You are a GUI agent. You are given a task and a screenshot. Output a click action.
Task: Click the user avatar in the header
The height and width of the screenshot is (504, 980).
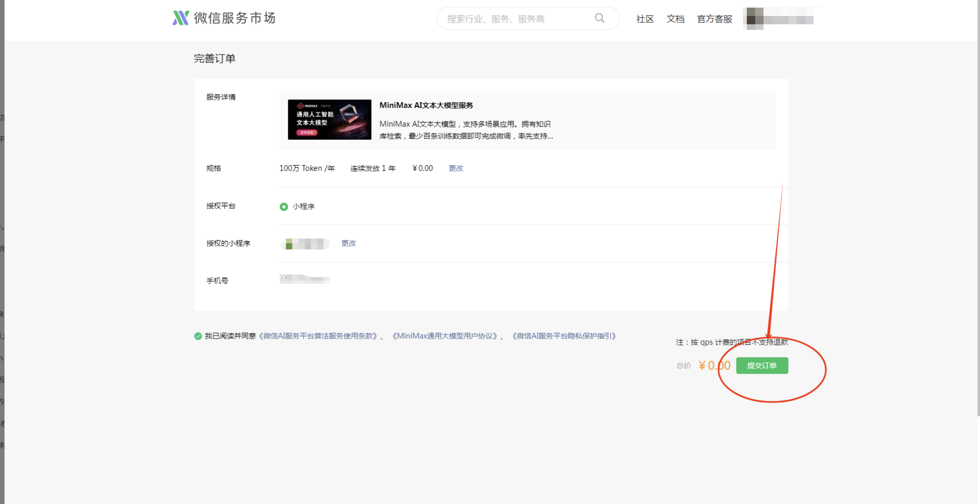click(754, 18)
